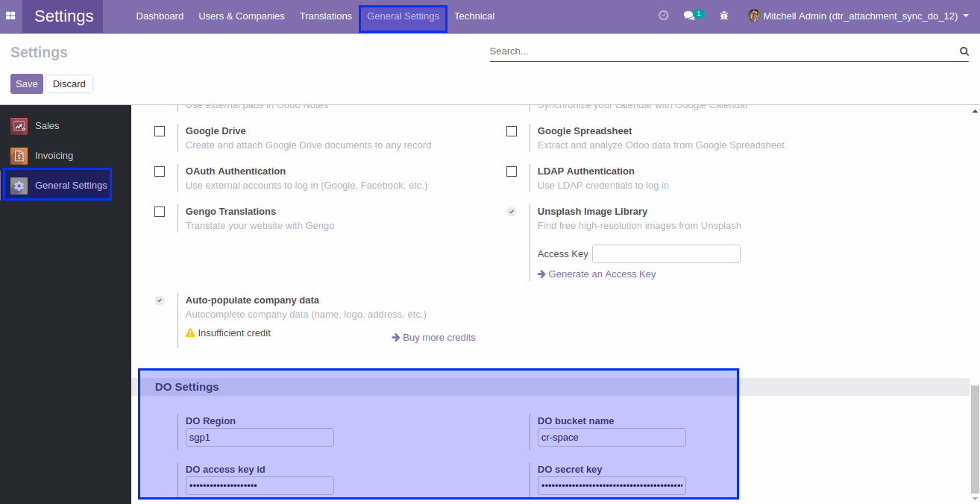Click the Insufficient credit warning icon
Image resolution: width=980 pixels, height=504 pixels.
(190, 333)
